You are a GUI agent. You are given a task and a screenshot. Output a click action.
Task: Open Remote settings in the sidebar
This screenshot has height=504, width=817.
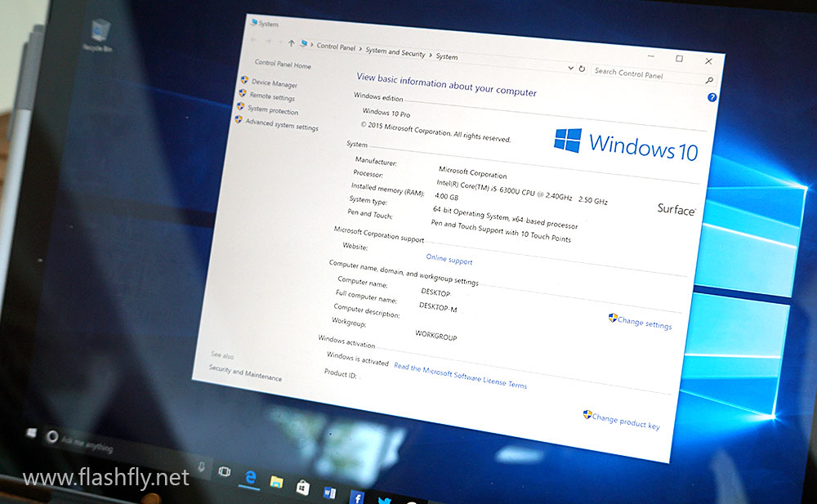271,97
